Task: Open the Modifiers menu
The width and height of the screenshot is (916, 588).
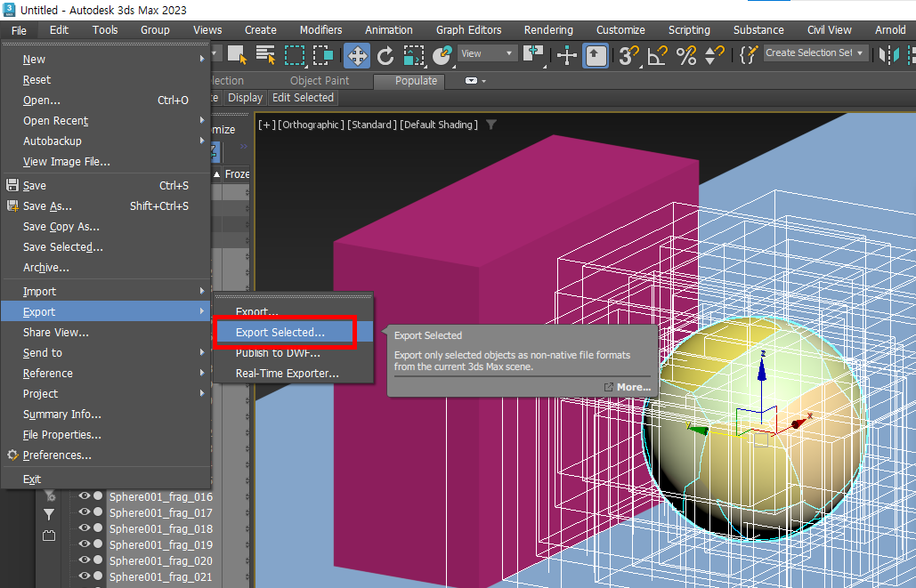Action: point(320,29)
